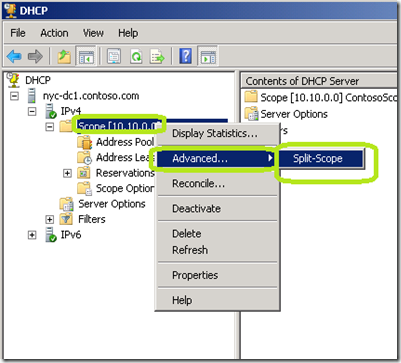Collapse the Scope [10.10.0.0] node
The height and width of the screenshot is (363, 401).
tap(50, 127)
